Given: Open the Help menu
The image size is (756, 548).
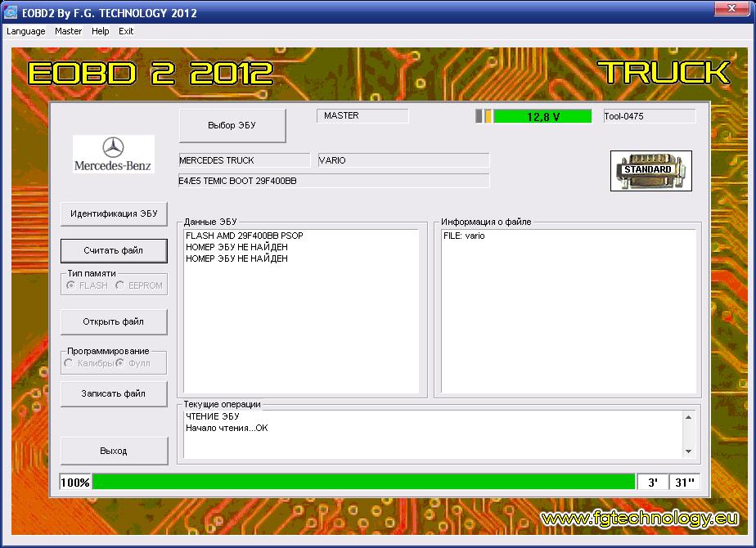Looking at the screenshot, I should tap(101, 31).
